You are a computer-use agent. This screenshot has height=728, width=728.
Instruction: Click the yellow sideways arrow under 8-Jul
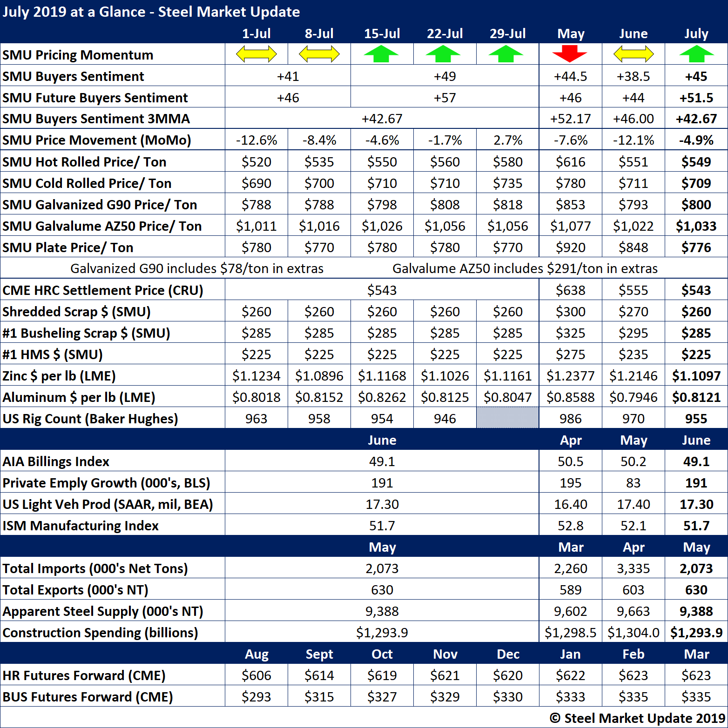tap(319, 54)
